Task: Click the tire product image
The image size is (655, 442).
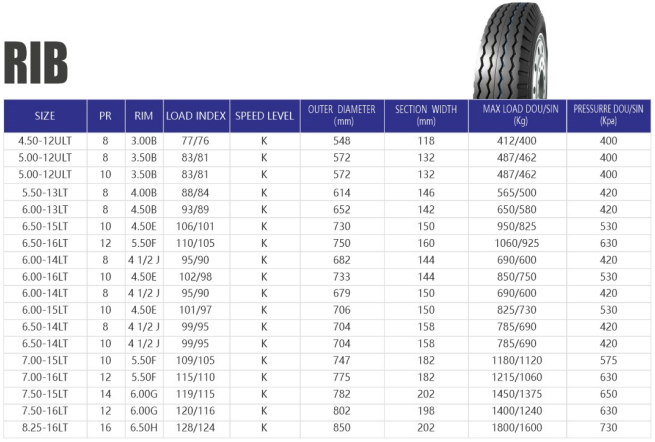Action: point(510,50)
